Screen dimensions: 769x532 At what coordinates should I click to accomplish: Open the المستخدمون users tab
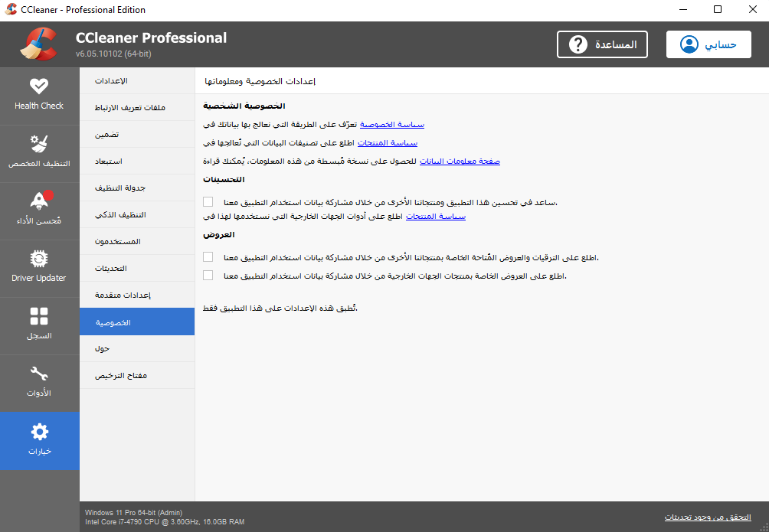(x=137, y=241)
